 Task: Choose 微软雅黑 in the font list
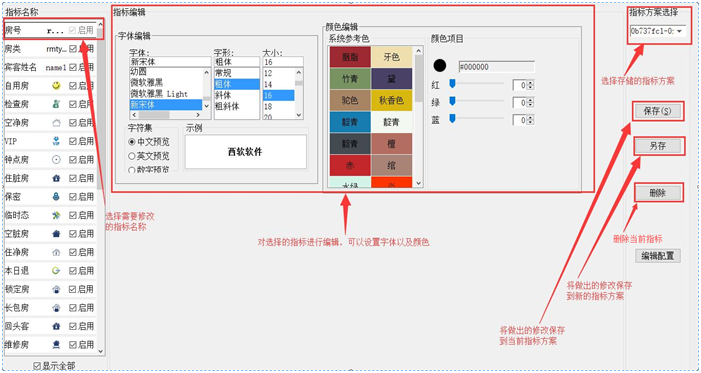146,83
